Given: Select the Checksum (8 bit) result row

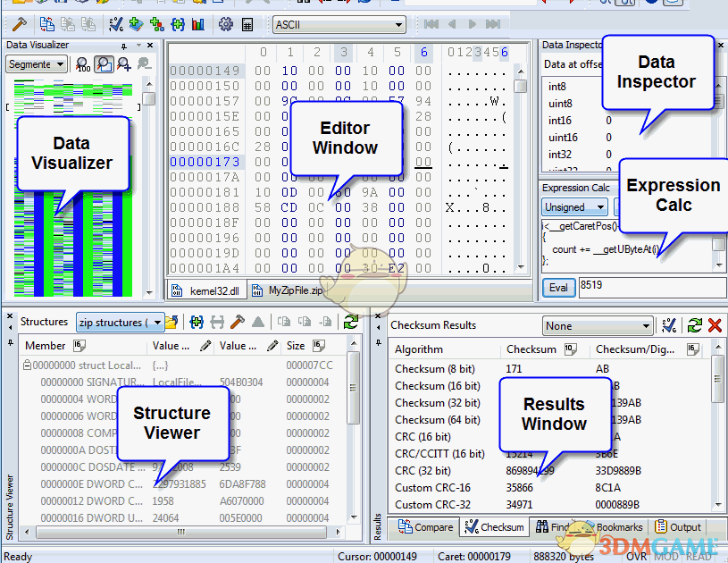Looking at the screenshot, I should point(549,369).
